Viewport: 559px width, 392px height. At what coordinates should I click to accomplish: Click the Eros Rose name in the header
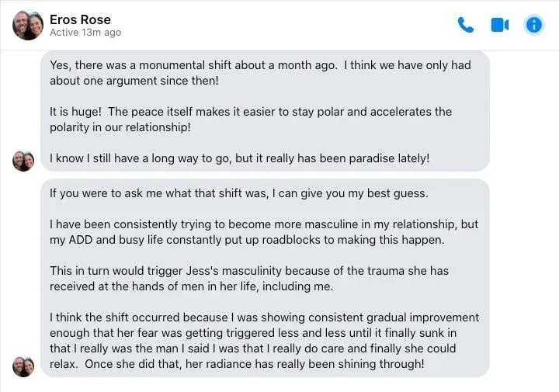[80, 19]
